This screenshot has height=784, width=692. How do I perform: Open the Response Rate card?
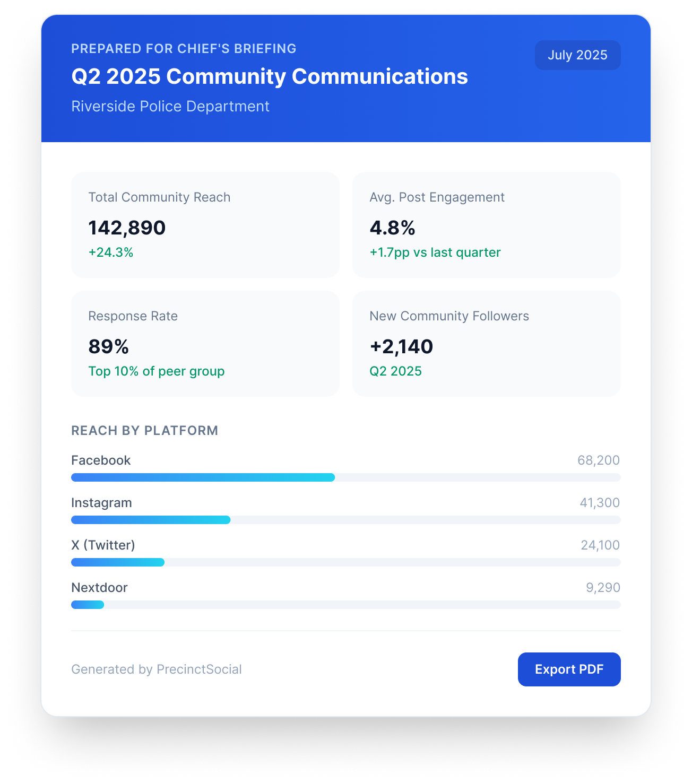[205, 343]
